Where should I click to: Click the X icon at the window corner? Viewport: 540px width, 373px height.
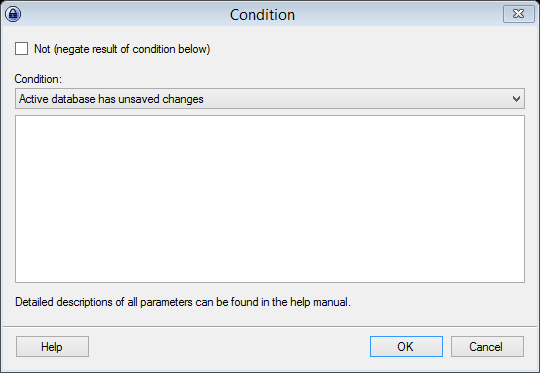click(x=519, y=14)
